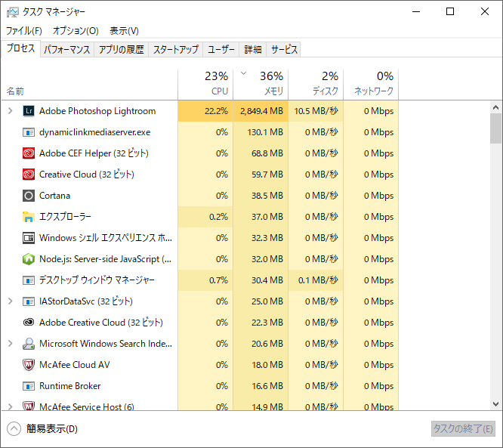Switch to the アプリの履歴 tab

point(122,49)
